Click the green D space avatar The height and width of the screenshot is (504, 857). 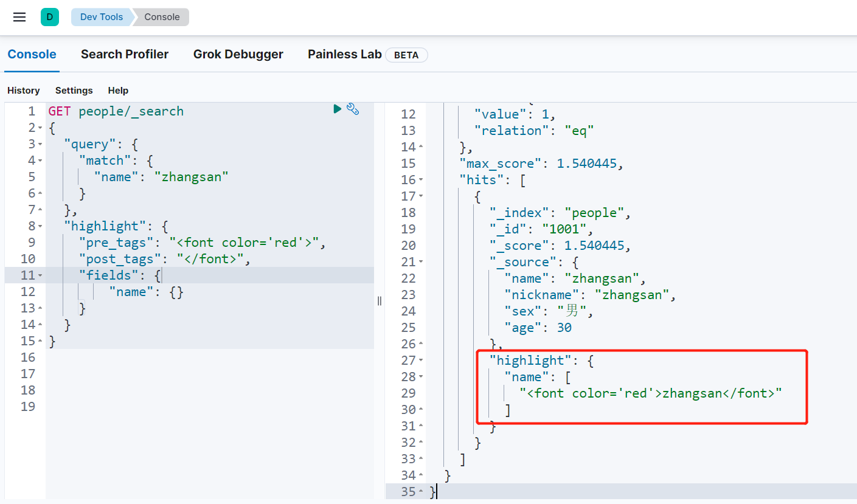pos(50,17)
